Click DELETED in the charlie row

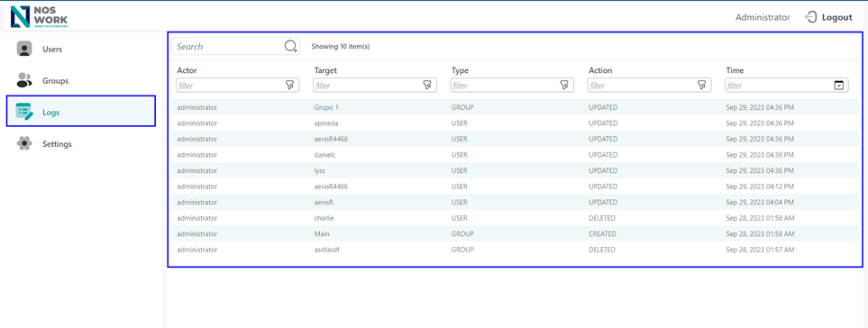602,218
